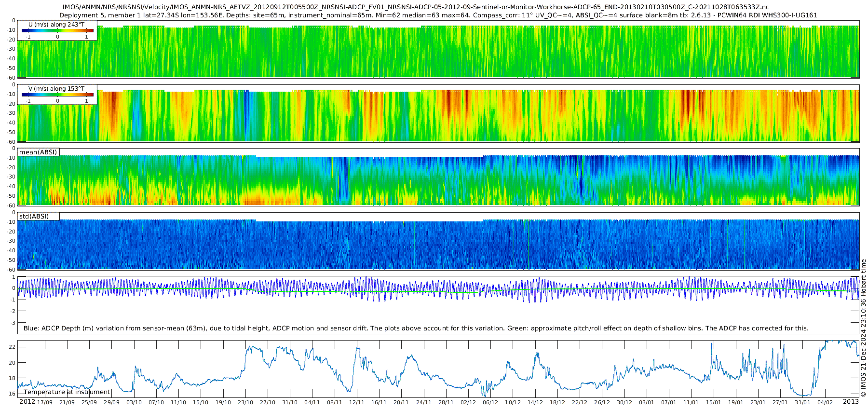Click the U velocity colorbar legend

pyautogui.click(x=57, y=30)
